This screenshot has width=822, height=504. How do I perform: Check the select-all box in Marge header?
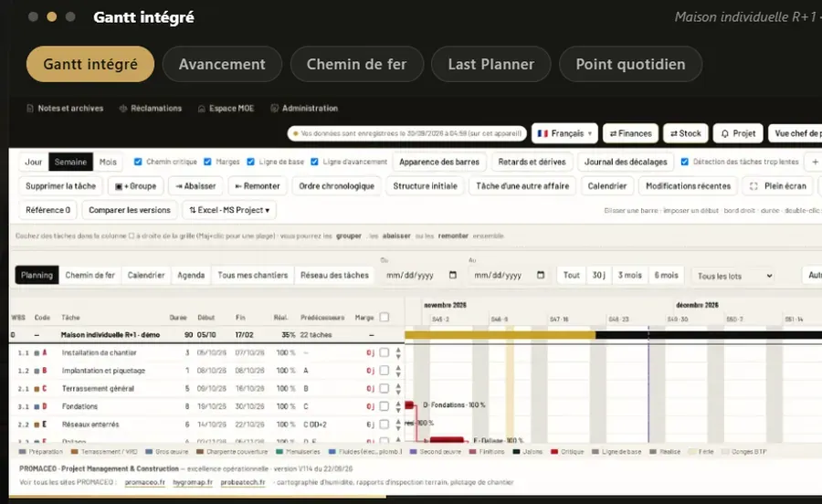tap(385, 317)
